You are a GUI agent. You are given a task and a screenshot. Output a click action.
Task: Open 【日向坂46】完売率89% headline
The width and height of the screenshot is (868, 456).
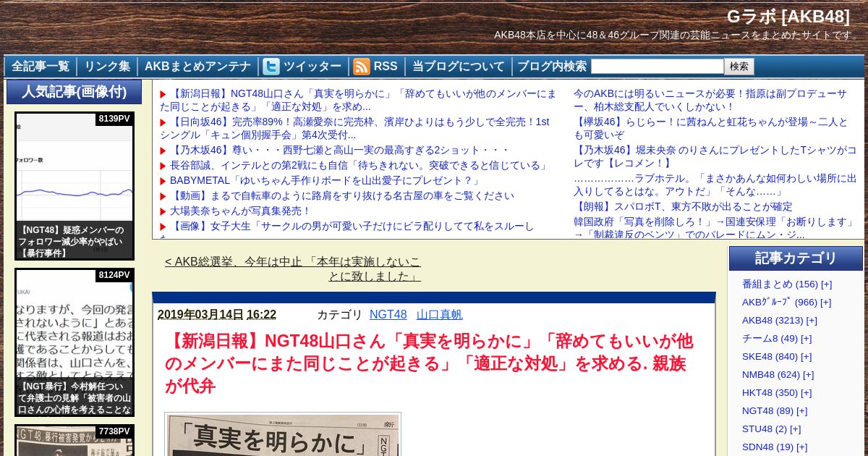click(x=354, y=128)
